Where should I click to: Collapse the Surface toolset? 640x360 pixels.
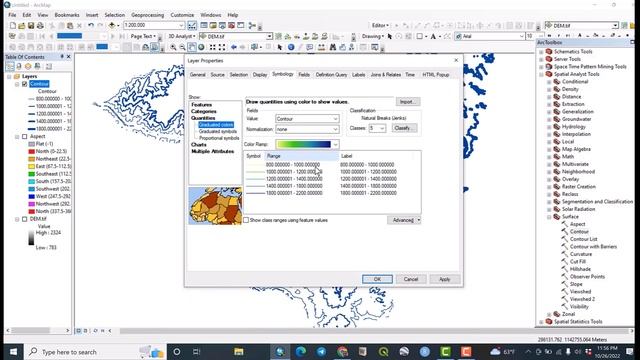point(549,217)
